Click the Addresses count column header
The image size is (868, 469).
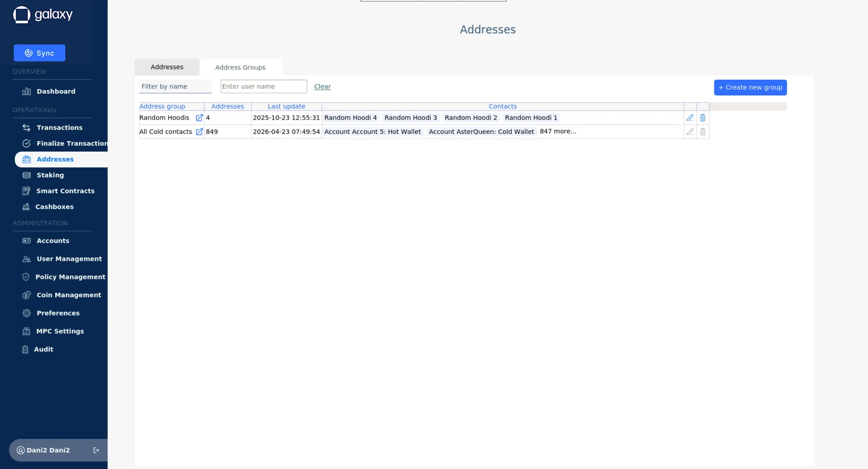(x=227, y=106)
